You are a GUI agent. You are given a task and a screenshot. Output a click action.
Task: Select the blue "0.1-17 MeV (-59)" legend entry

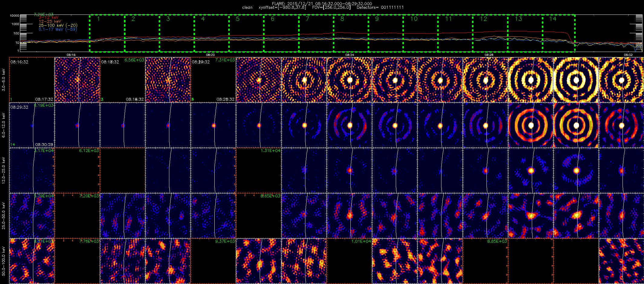(58, 29)
